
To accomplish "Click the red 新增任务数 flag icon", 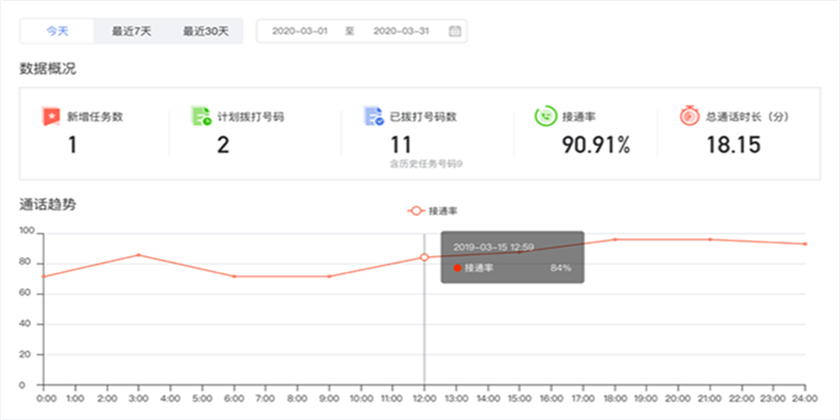I will pos(50,116).
